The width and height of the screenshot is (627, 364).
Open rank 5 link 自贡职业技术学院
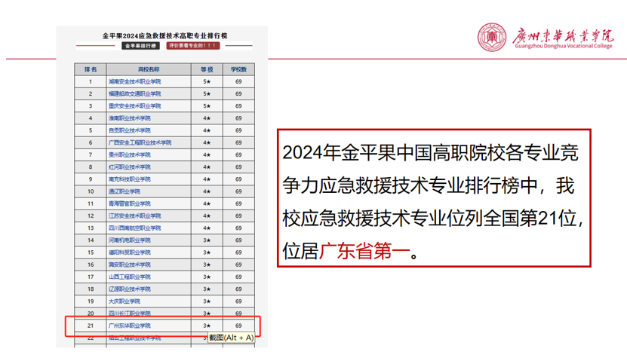[130, 130]
